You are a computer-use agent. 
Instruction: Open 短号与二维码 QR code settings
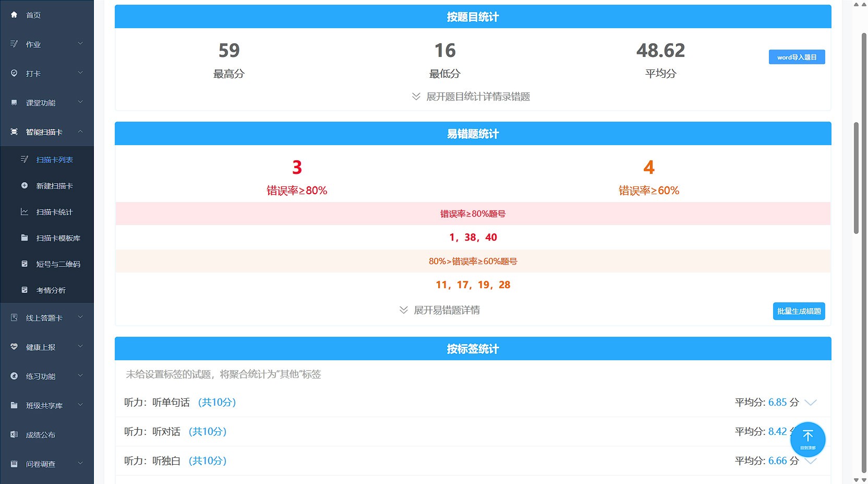click(x=57, y=264)
